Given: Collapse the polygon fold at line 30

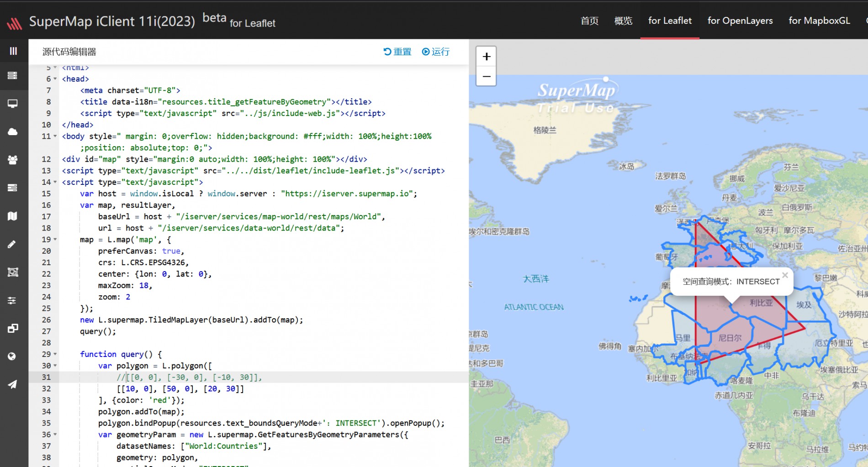Looking at the screenshot, I should pyautogui.click(x=55, y=366).
